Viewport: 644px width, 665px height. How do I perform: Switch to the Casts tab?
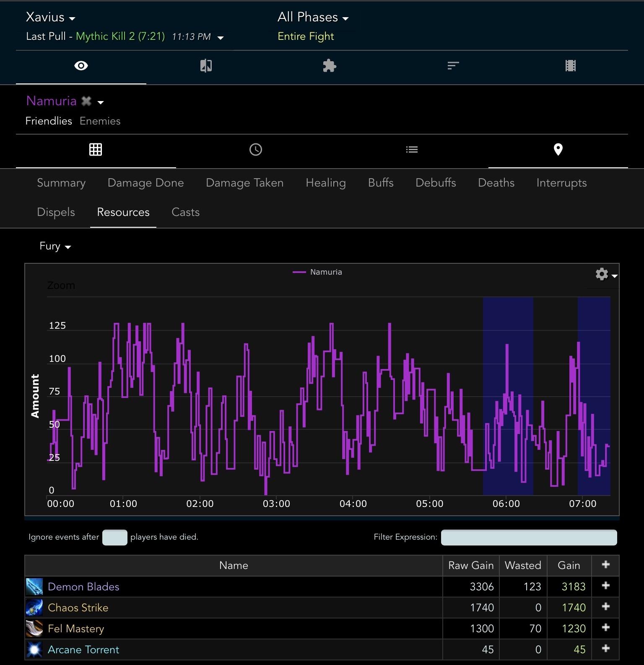(x=185, y=212)
